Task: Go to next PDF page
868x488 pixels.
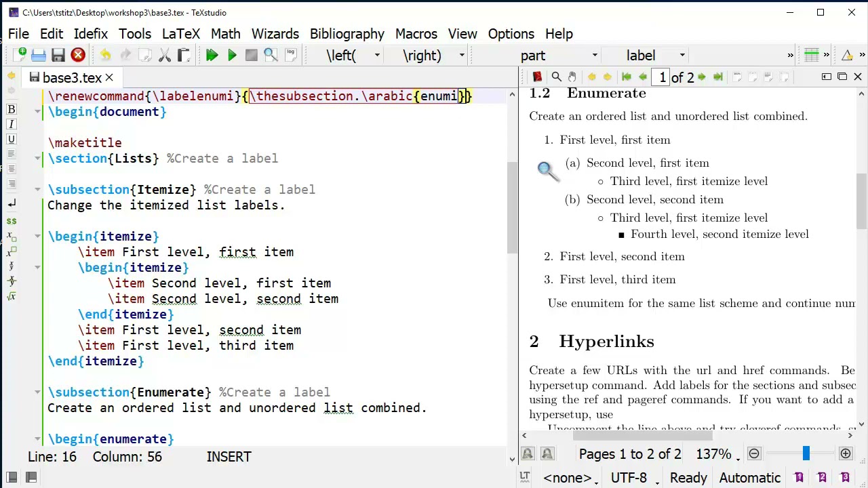Action: click(x=702, y=77)
